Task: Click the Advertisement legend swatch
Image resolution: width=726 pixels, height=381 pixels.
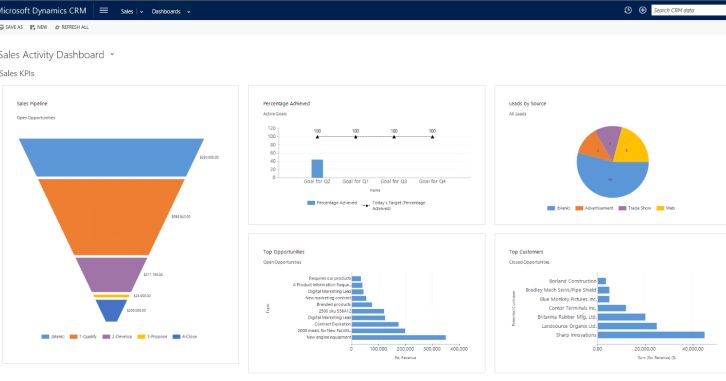Action: [x=579, y=208]
